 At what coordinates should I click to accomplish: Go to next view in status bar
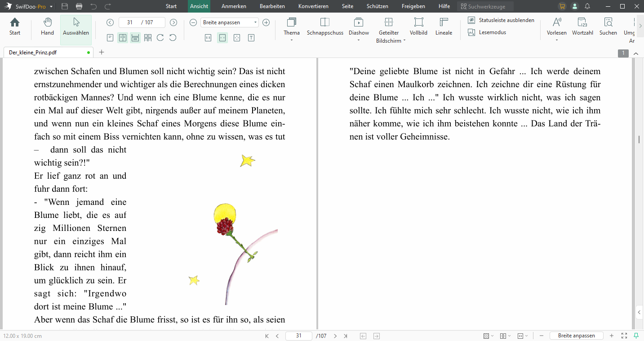(377, 336)
